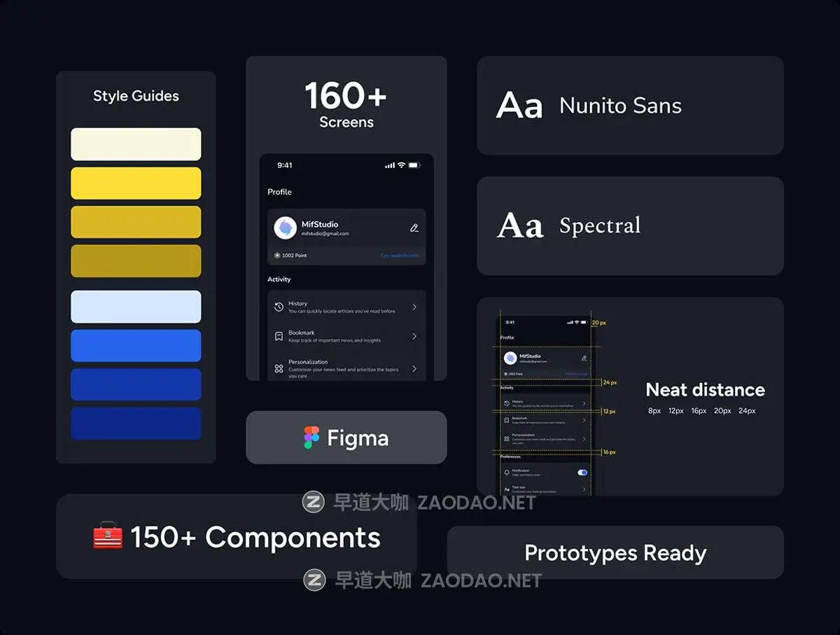840x635 pixels.
Task: Pick the darkest navy blue swatch
Action: [136, 424]
